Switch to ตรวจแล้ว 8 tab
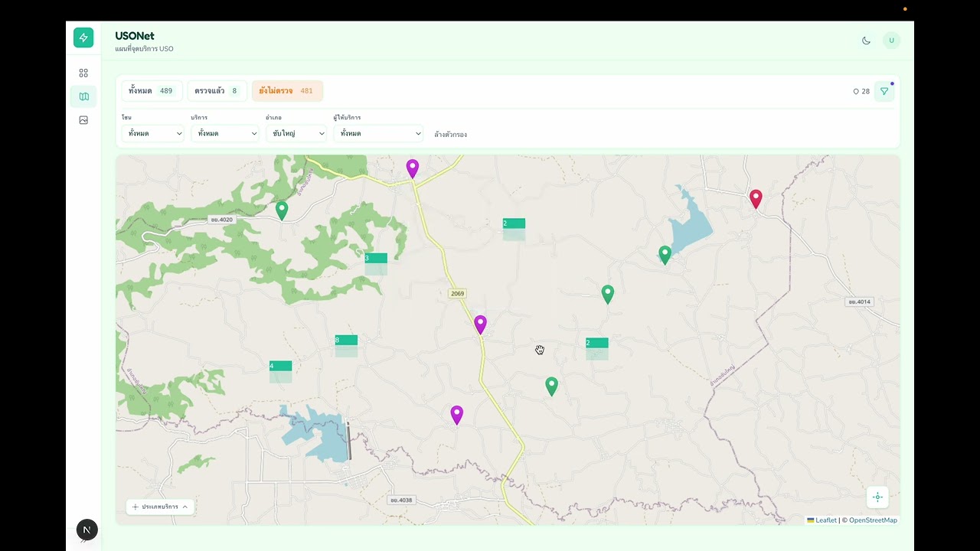The image size is (980, 551). coord(217,91)
